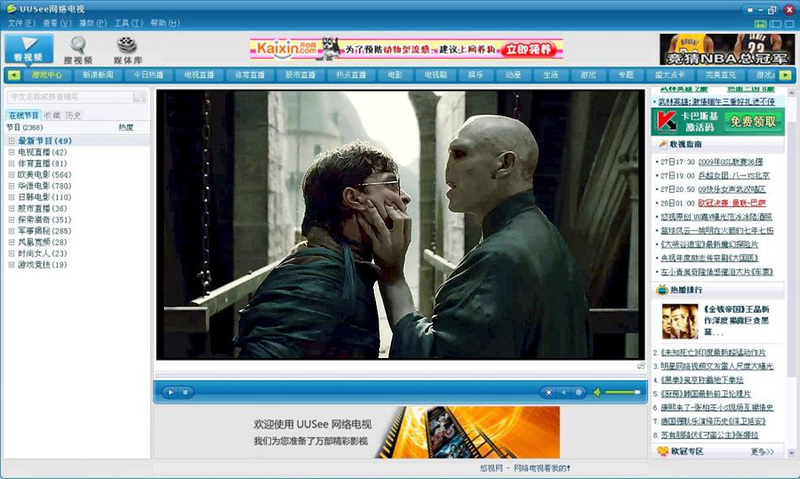Open the 搜视频 search video magnifier icon
This screenshot has height=479, width=800.
[x=78, y=45]
